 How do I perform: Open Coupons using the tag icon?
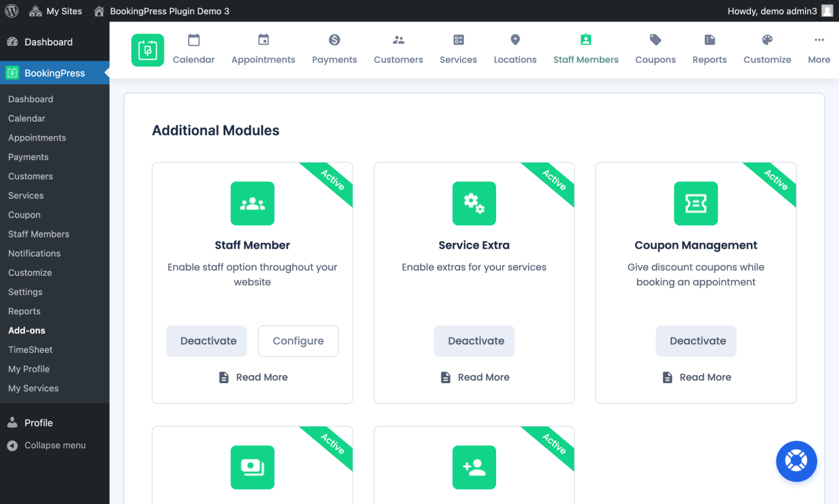(655, 40)
